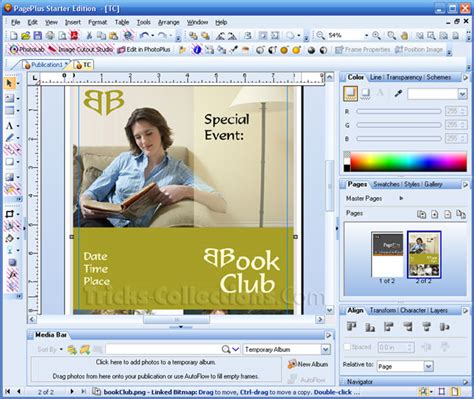Select the Crop tool in toolbox

click(x=9, y=214)
